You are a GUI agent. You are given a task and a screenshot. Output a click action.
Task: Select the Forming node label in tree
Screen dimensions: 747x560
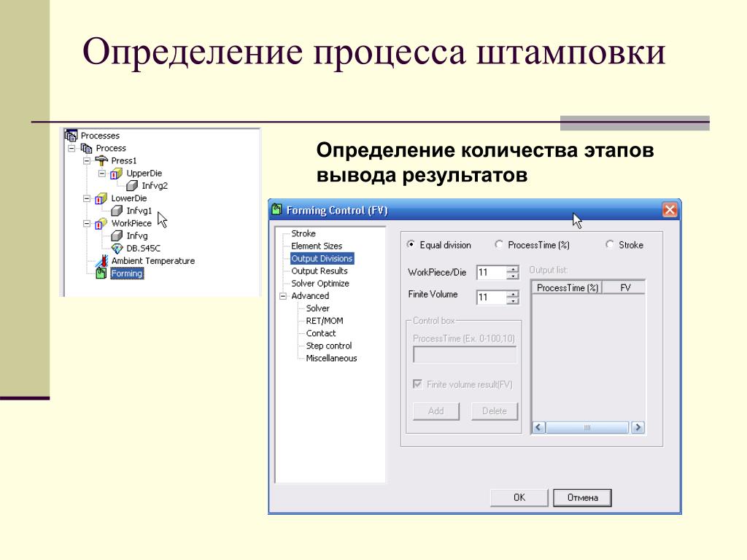(x=127, y=273)
